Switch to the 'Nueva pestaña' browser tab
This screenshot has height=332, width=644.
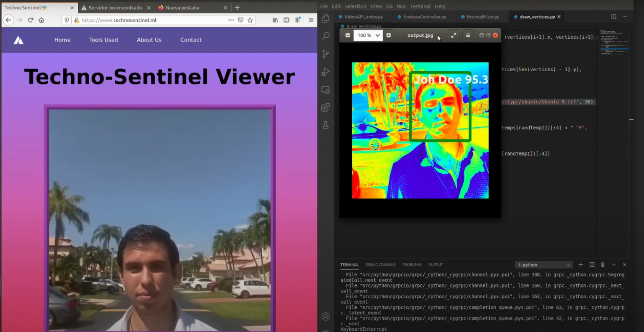192,7
